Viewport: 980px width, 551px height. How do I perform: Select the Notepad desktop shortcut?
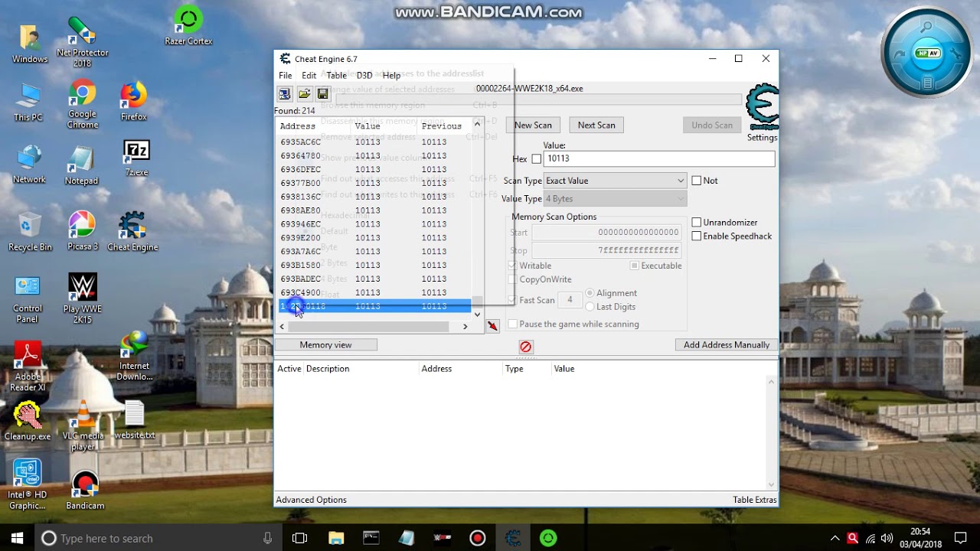click(81, 165)
